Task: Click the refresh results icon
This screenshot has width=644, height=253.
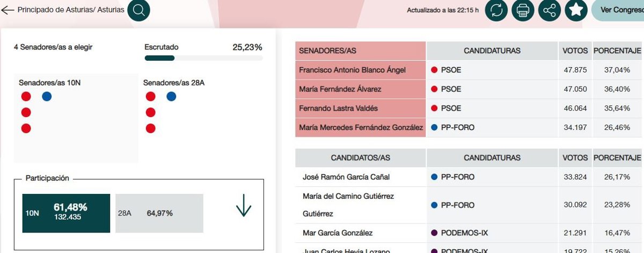Action: point(496,10)
